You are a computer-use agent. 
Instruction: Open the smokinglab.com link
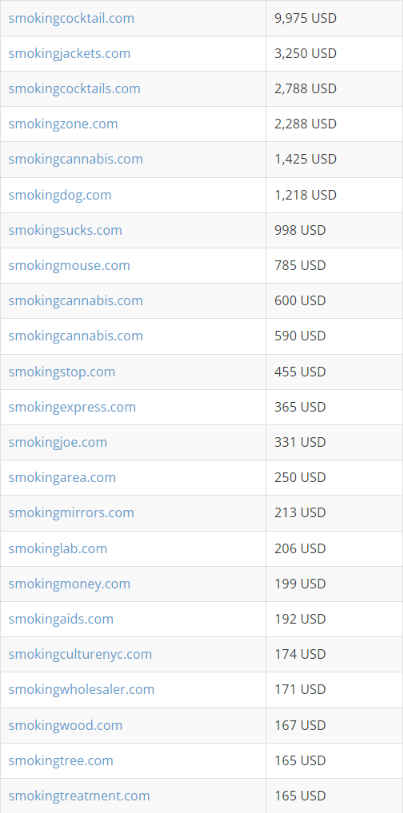(x=58, y=549)
